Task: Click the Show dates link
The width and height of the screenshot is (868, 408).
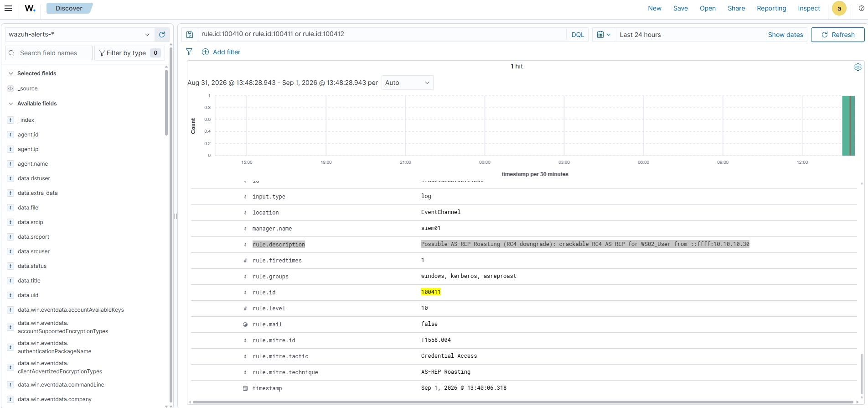Action: click(785, 35)
